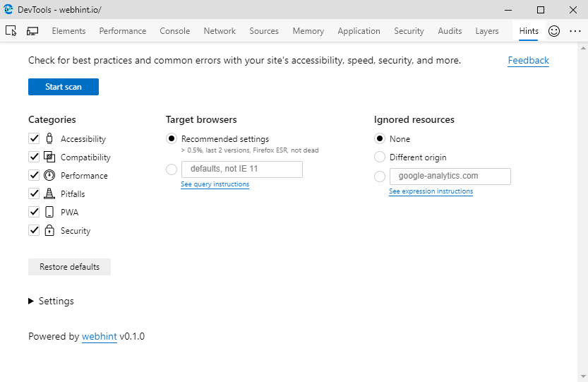Open the Layers tab

click(487, 31)
